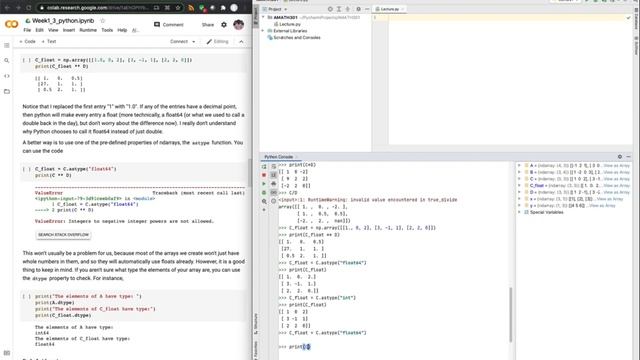Reload the Chrome page
Screen dimensions: 640x360
(x=29, y=8)
